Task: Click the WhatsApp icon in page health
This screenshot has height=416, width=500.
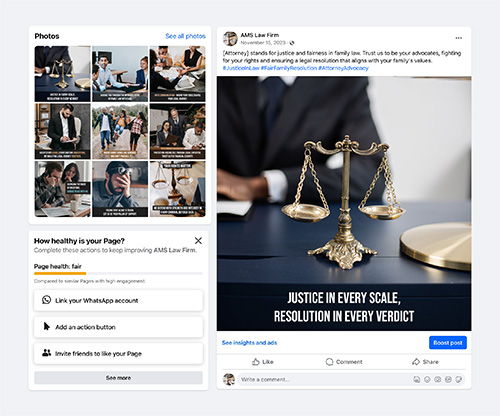Action: [x=46, y=300]
